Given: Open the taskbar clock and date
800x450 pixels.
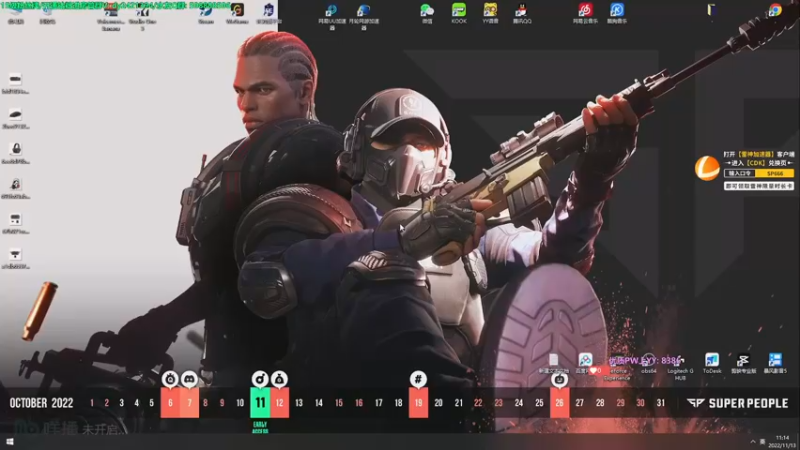Looking at the screenshot, I should point(783,442).
